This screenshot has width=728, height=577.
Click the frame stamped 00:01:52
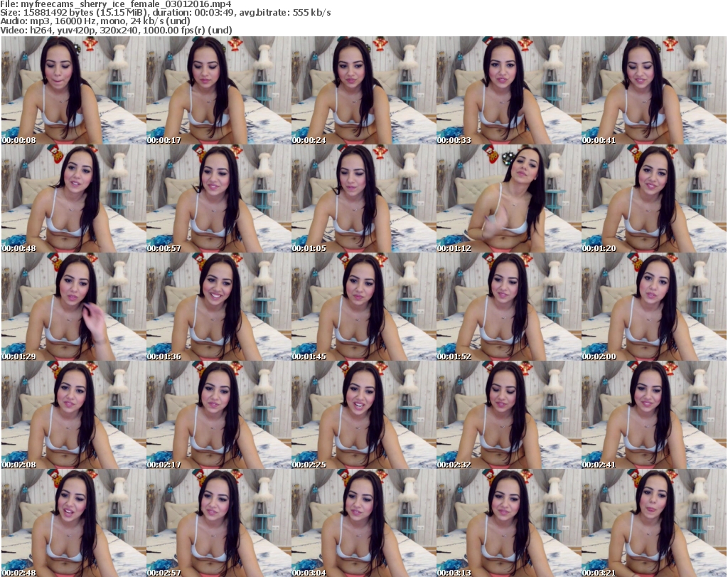pos(508,307)
